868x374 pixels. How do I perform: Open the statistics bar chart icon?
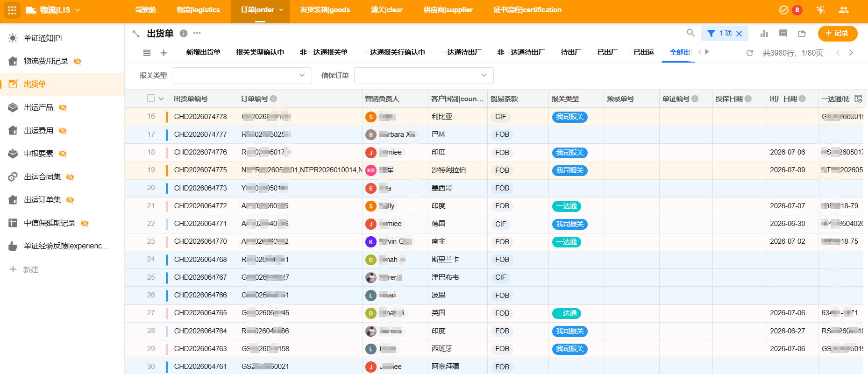click(x=764, y=33)
